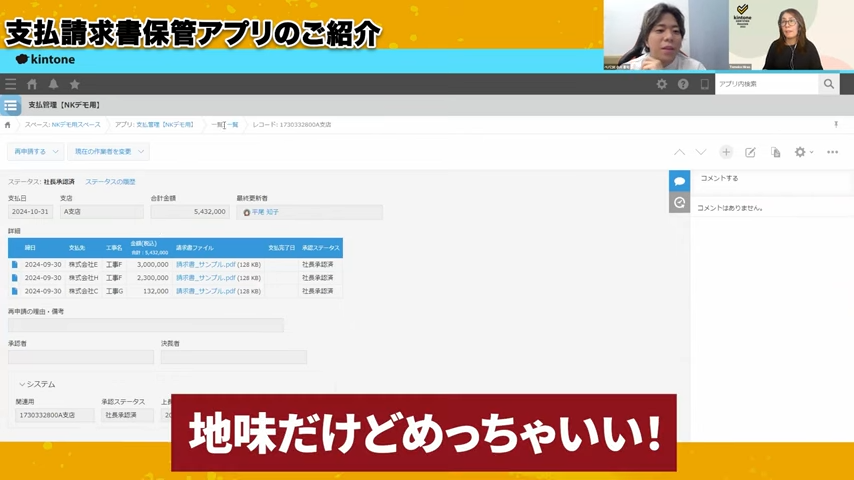Click the 関連用 field 1730332800A支店
Viewport: 854px width, 480px height.
pyautogui.click(x=54, y=415)
